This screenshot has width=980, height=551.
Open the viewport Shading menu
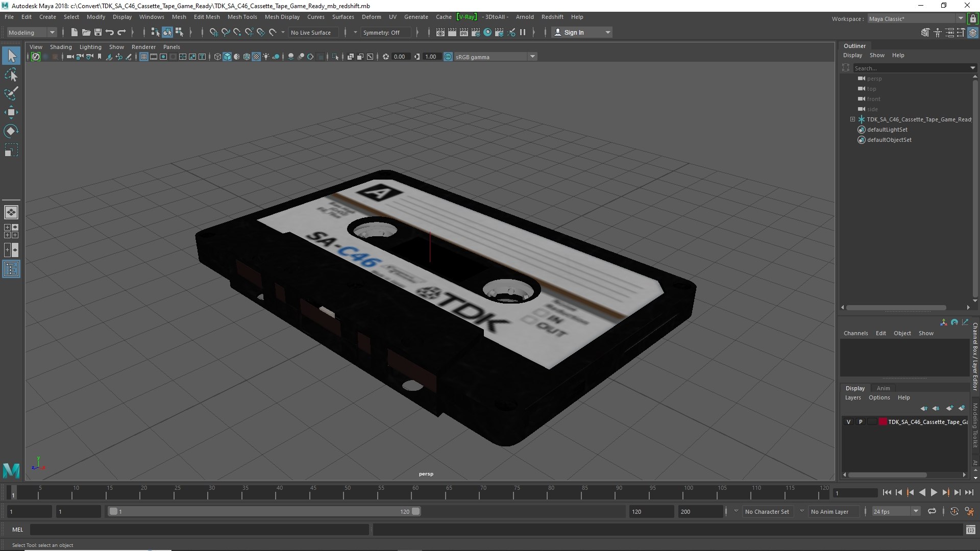coord(61,47)
